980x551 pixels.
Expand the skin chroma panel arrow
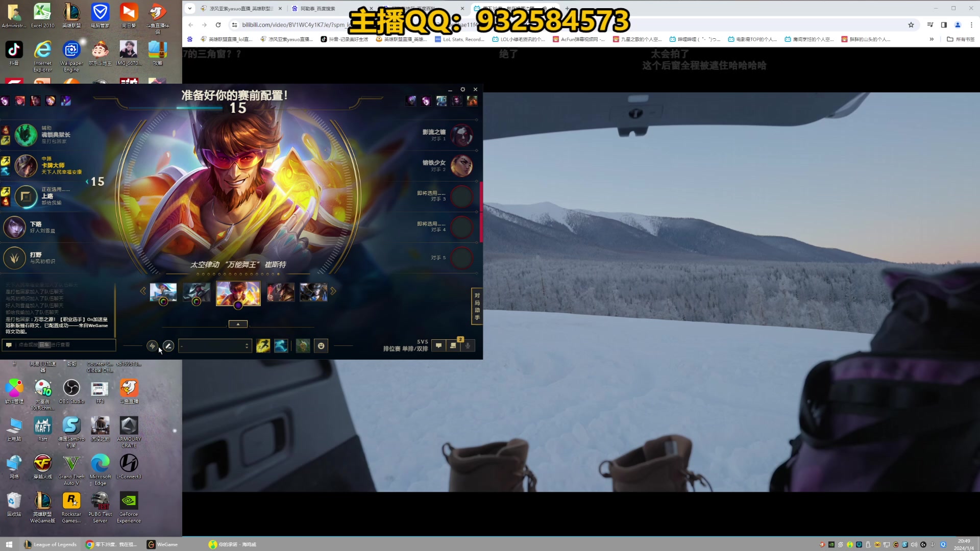click(238, 324)
